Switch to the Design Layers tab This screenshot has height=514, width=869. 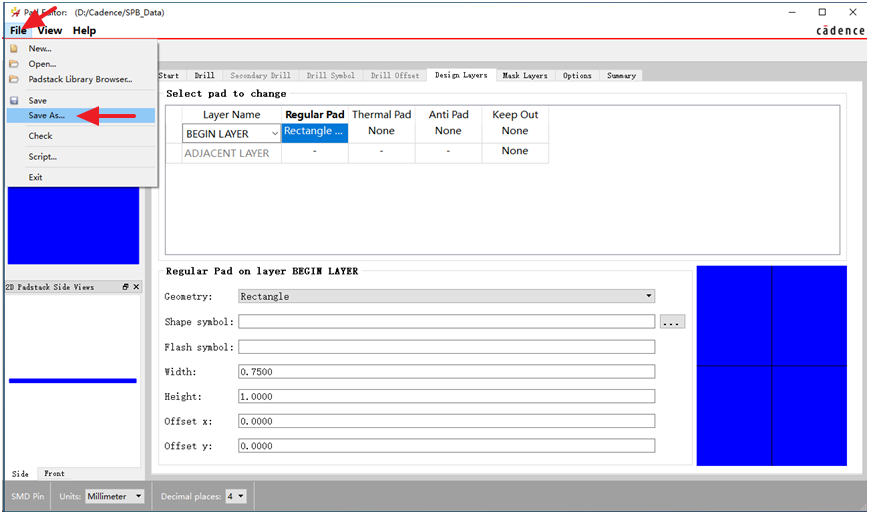click(461, 75)
